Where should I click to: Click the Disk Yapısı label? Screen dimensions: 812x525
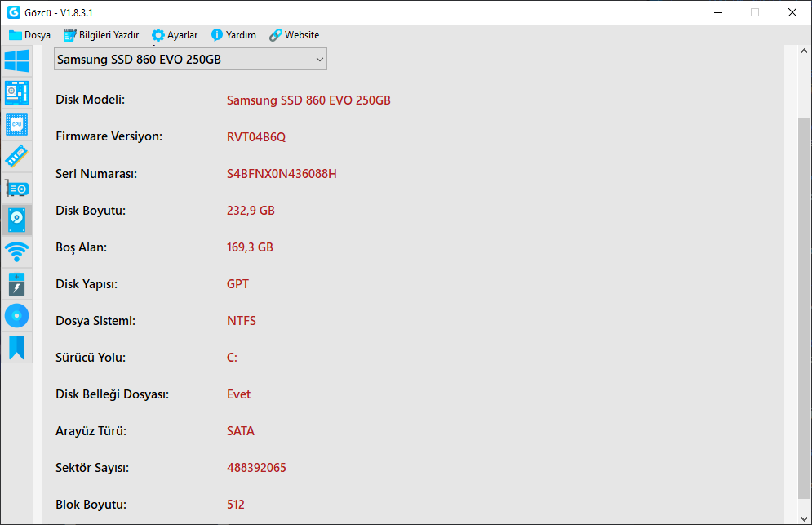tap(87, 284)
